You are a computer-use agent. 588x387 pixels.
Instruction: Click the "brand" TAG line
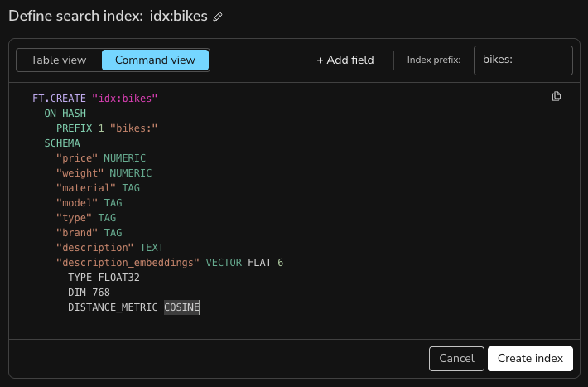89,233
